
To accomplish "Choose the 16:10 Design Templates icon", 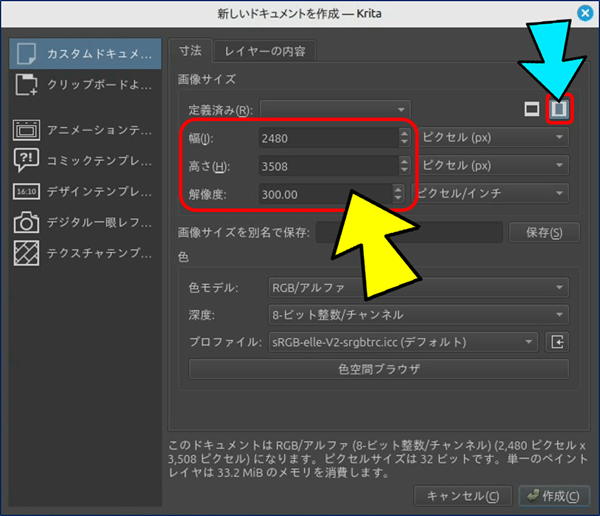I will (27, 191).
